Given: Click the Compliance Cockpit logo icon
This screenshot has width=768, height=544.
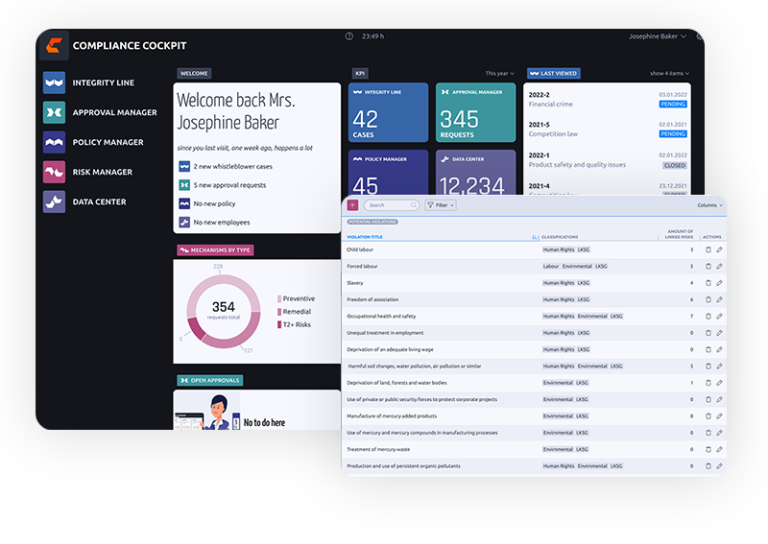Looking at the screenshot, I should click(54, 46).
